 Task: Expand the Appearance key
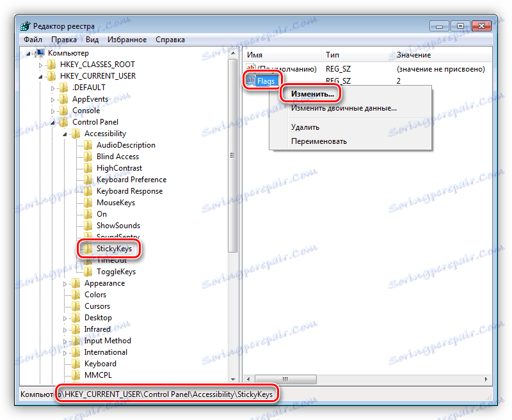(x=65, y=284)
